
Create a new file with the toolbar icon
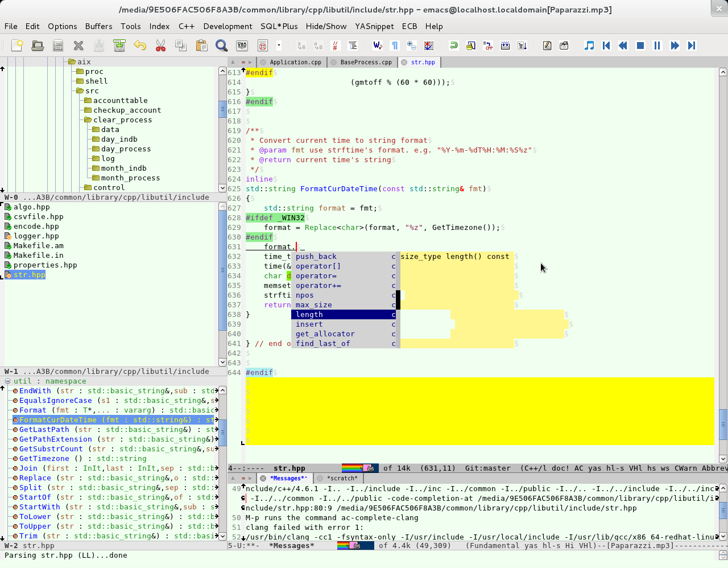pyautogui.click(x=17, y=46)
